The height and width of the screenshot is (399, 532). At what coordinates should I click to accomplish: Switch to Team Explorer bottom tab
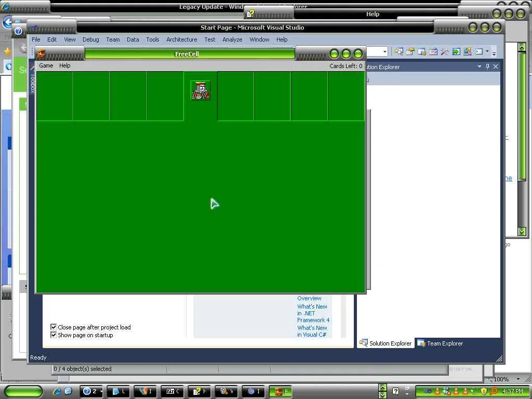441,343
